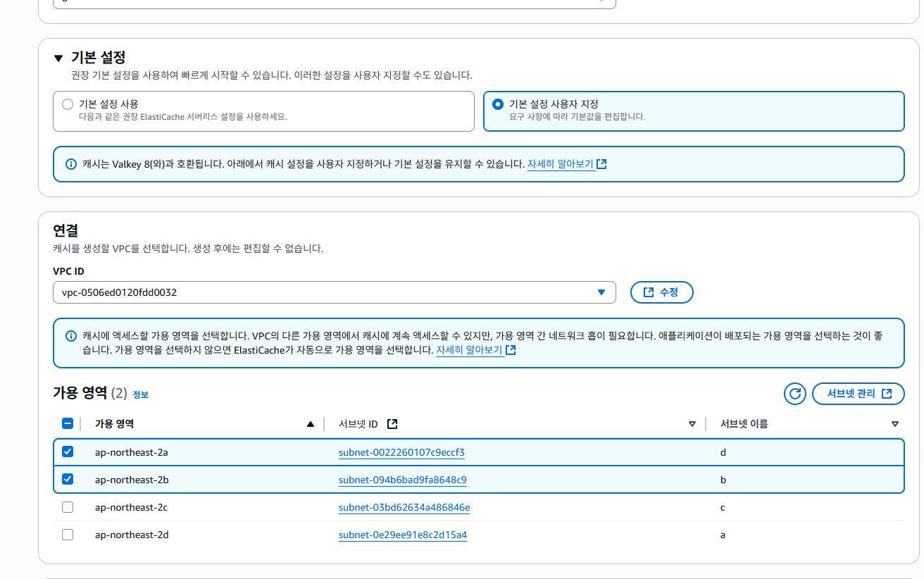Image resolution: width=924 pixels, height=579 pixels.
Task: Click the info icon in the availability zone notice
Action: [71, 336]
